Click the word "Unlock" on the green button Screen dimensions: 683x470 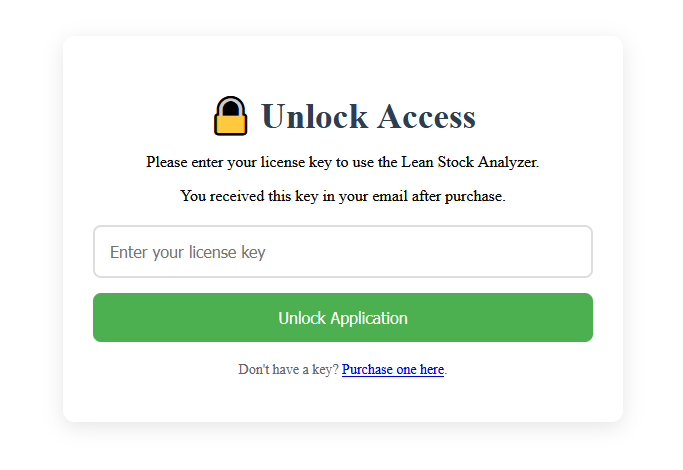coord(302,318)
